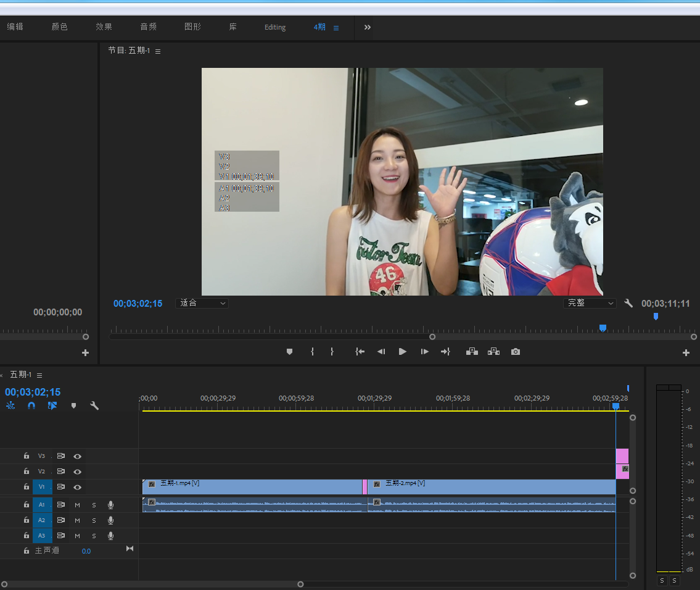Click the Add Marker icon in monitor
Image resolution: width=700 pixels, height=590 pixels.
coord(289,352)
